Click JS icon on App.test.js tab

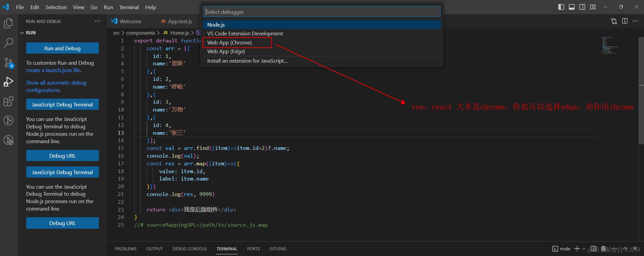click(x=163, y=21)
